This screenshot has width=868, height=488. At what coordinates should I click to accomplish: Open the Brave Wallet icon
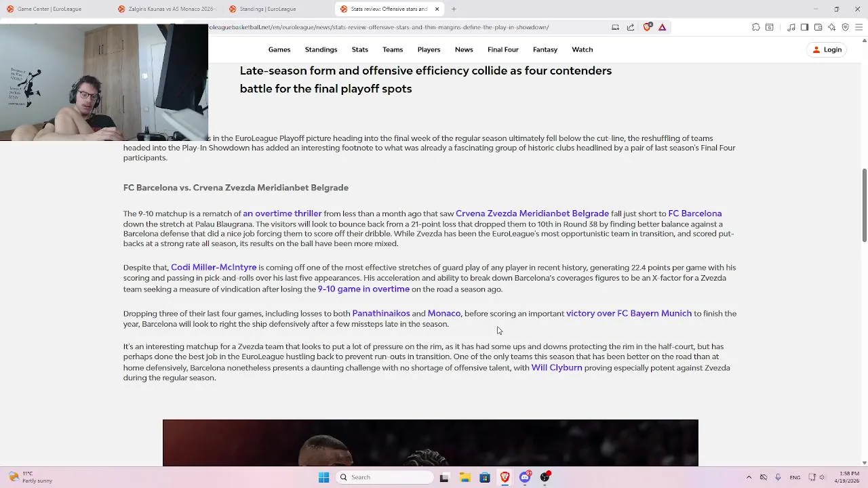point(818,27)
